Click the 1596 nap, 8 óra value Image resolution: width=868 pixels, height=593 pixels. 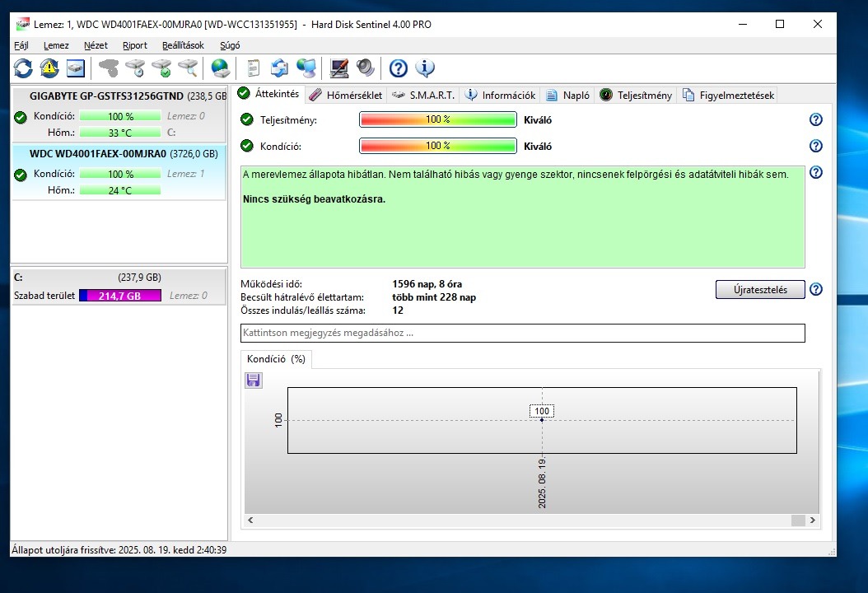(x=427, y=284)
